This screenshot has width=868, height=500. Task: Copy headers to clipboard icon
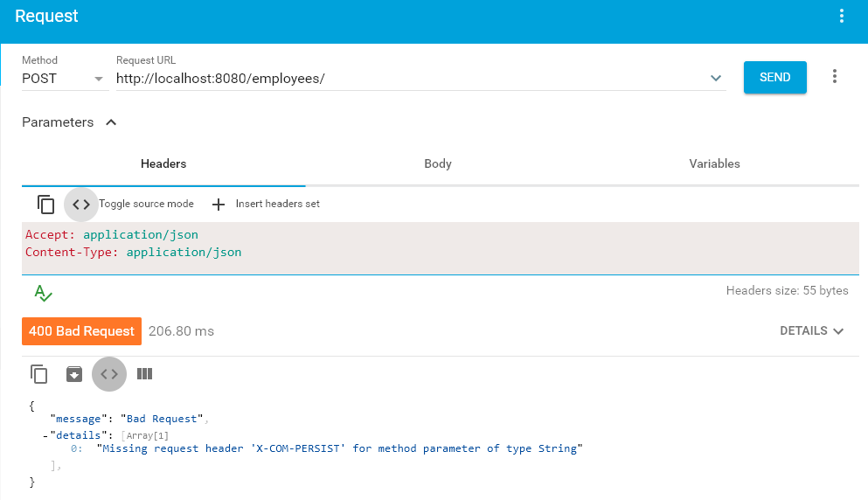click(45, 205)
